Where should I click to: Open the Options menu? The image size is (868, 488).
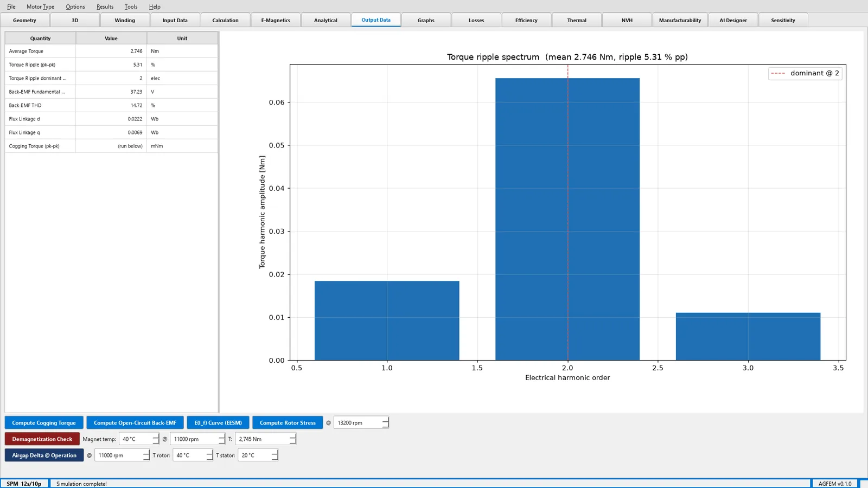[75, 7]
